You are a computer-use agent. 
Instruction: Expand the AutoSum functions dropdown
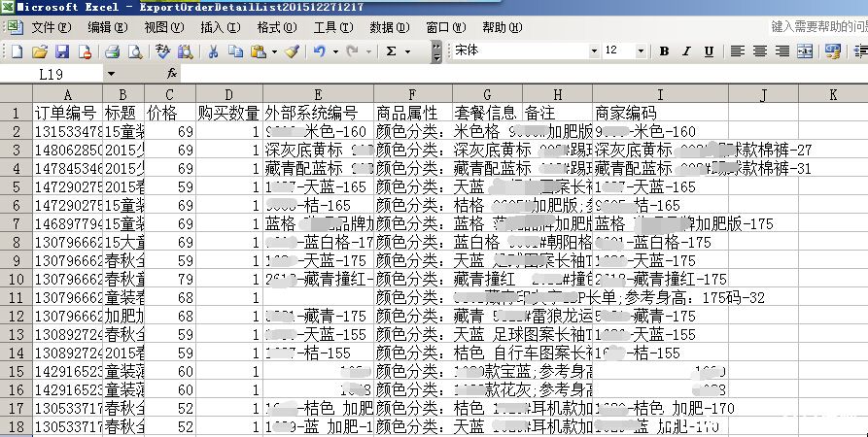pyautogui.click(x=408, y=52)
